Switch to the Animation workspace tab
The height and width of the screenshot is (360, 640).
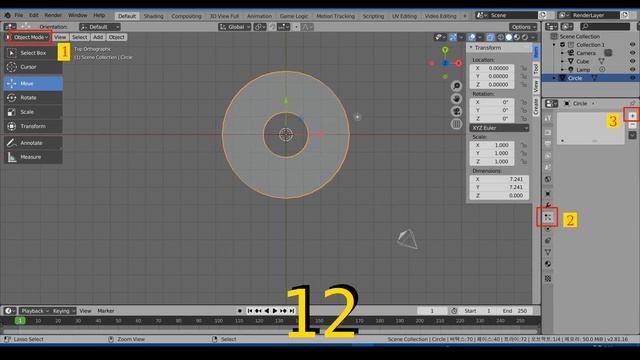[x=259, y=16]
